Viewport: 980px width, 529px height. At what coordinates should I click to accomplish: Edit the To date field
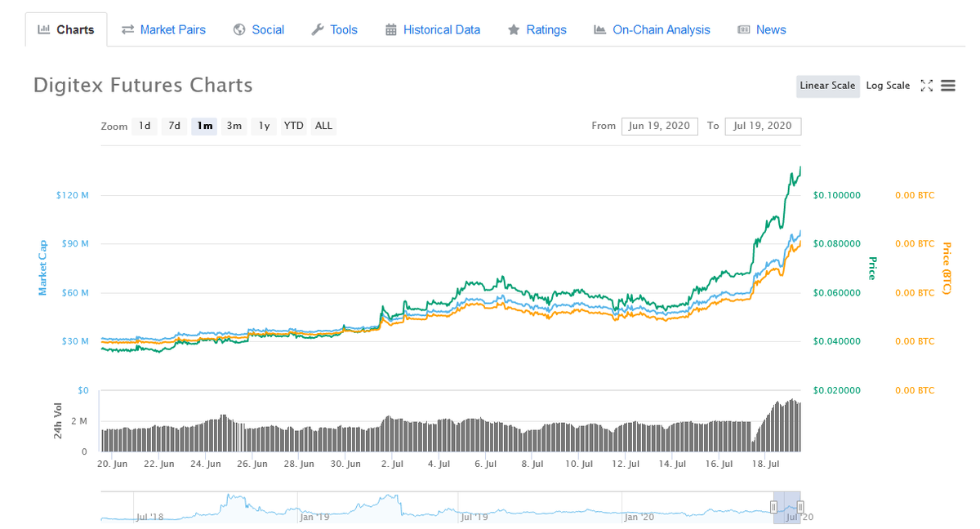(763, 126)
